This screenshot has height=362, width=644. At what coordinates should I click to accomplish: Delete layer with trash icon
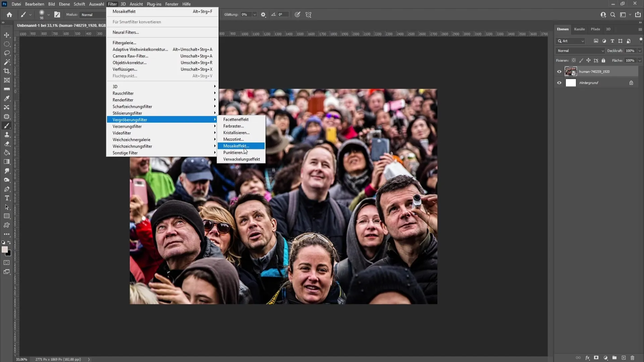(x=632, y=358)
